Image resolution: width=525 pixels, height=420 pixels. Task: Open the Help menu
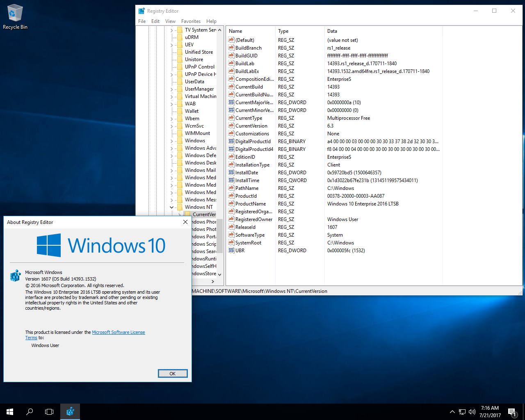pos(211,21)
